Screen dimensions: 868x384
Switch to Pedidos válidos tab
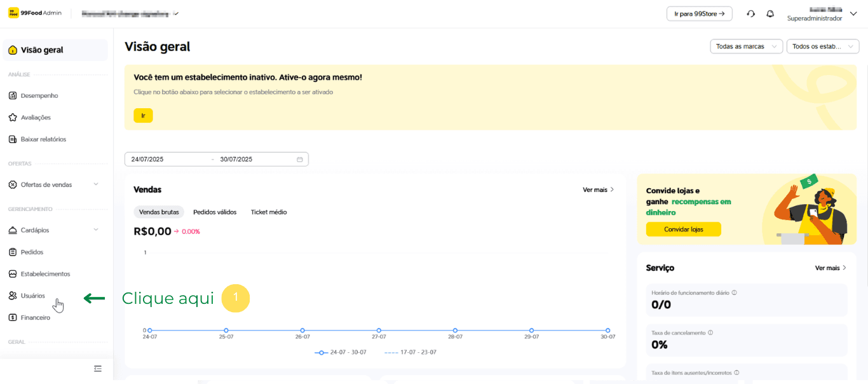215,212
